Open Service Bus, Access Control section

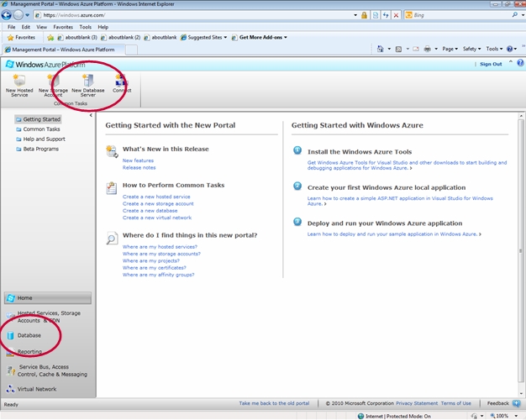click(x=47, y=370)
